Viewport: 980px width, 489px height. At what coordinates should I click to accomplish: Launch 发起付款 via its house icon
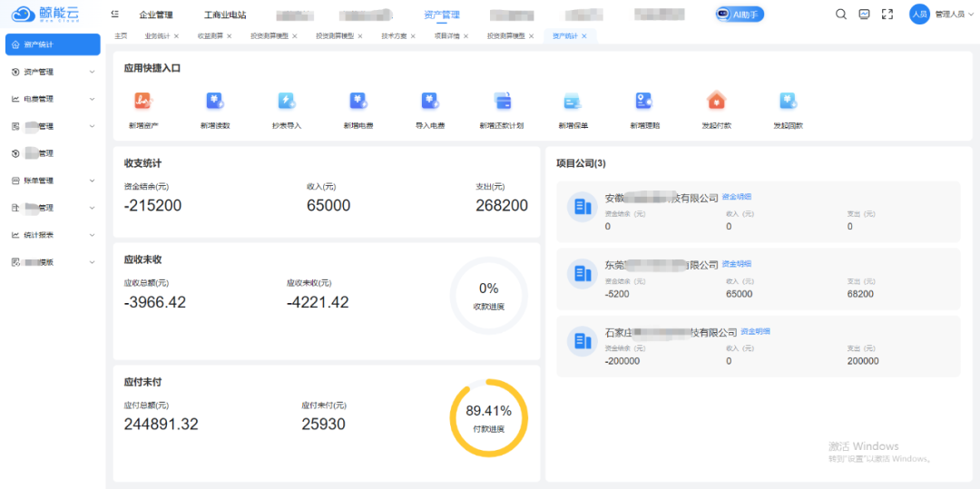pyautogui.click(x=716, y=101)
